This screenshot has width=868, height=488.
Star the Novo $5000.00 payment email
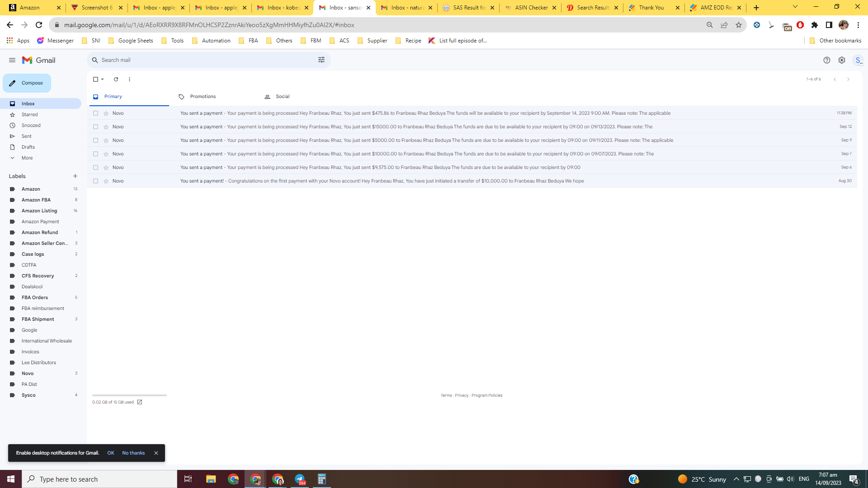(x=106, y=141)
